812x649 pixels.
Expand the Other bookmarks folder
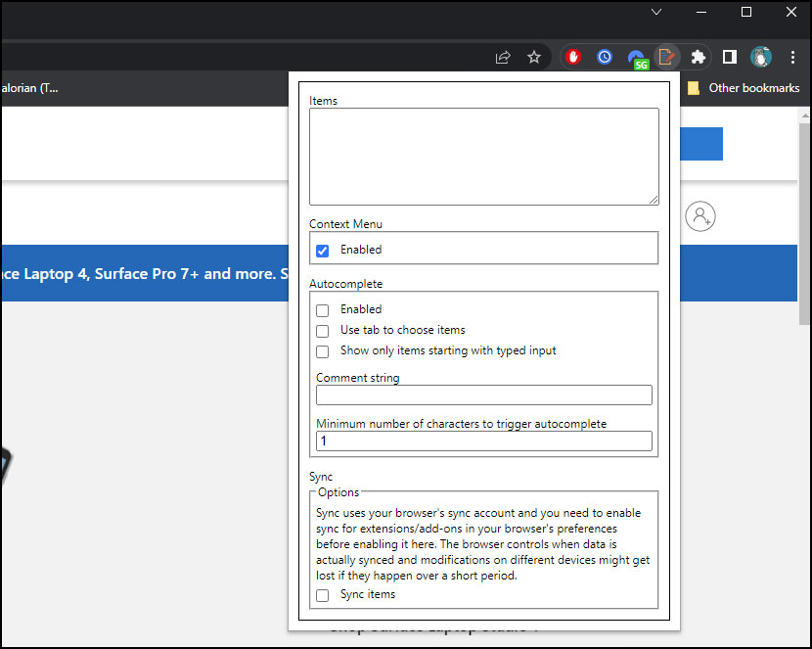(752, 87)
